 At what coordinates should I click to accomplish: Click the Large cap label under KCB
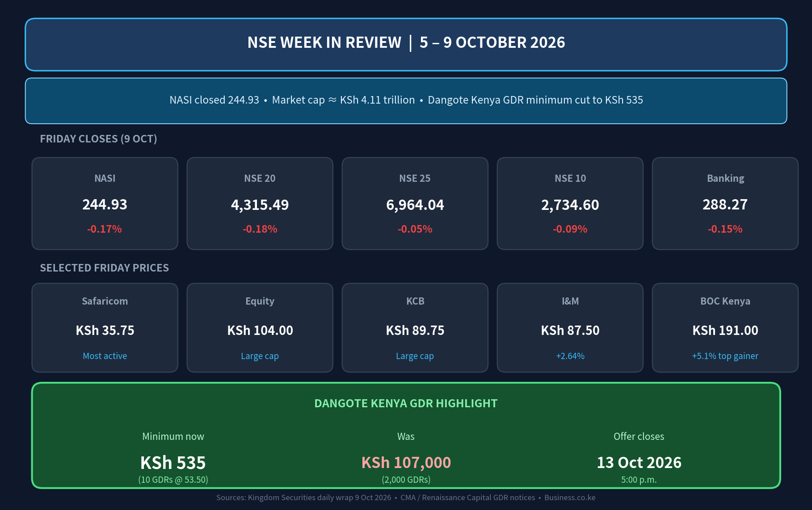click(415, 356)
